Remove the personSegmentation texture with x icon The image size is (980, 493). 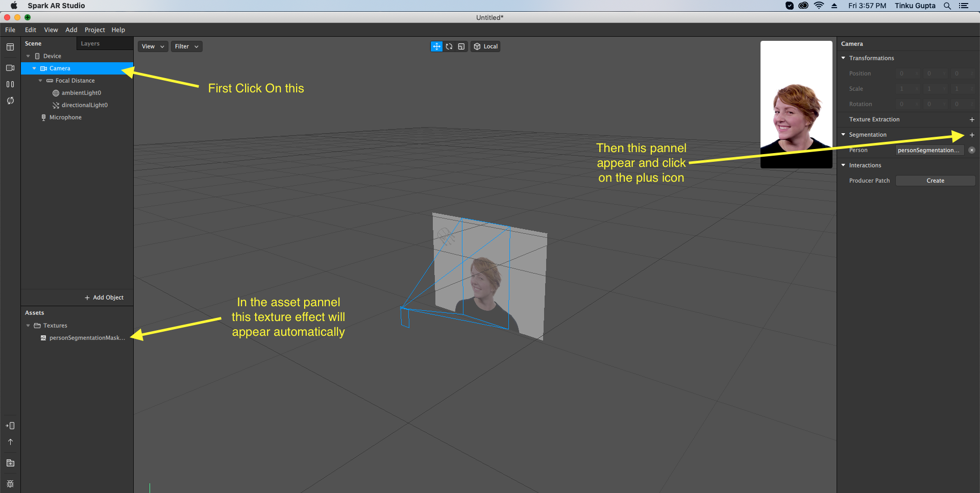point(972,150)
